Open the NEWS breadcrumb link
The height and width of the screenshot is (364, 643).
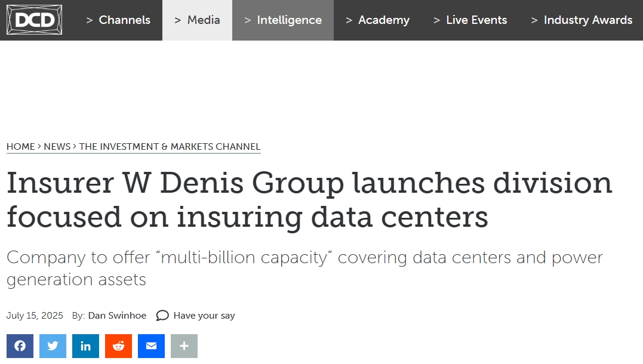click(x=57, y=147)
